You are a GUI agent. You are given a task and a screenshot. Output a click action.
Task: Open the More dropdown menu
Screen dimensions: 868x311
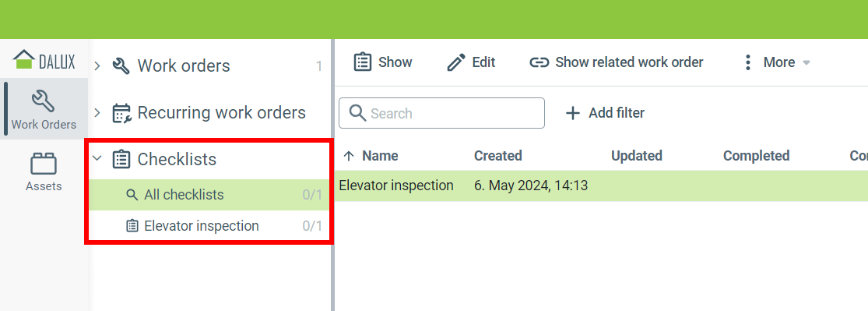(x=777, y=62)
